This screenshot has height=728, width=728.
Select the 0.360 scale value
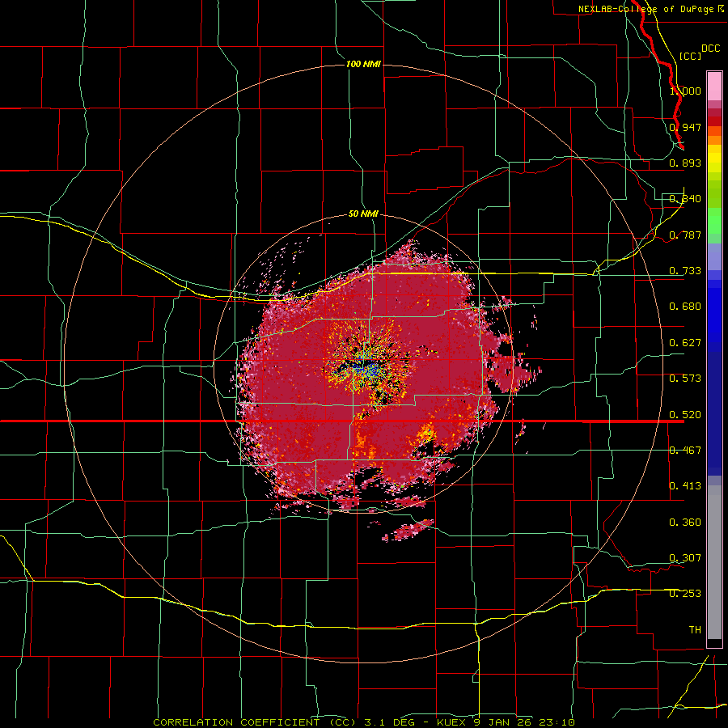(x=685, y=523)
